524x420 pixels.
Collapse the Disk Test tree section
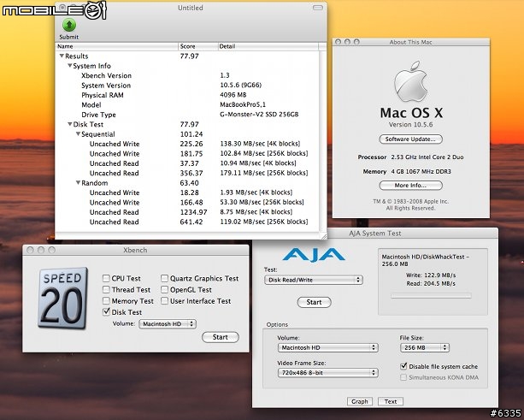[x=70, y=124]
